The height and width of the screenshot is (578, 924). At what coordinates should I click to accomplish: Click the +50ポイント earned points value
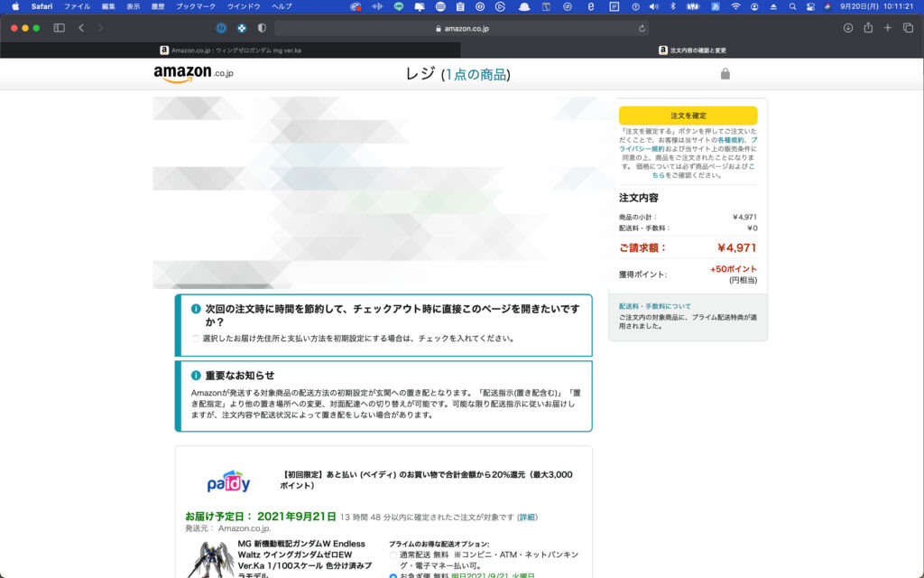coord(733,269)
